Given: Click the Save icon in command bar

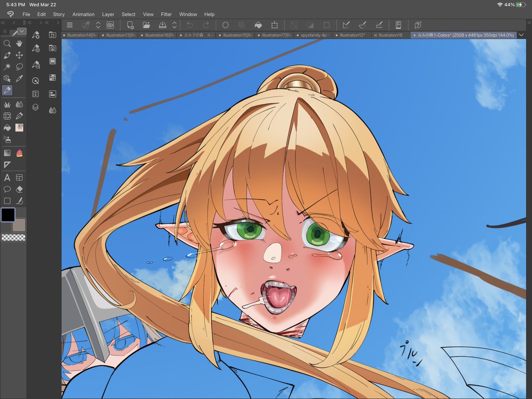Looking at the screenshot, I should 163,25.
